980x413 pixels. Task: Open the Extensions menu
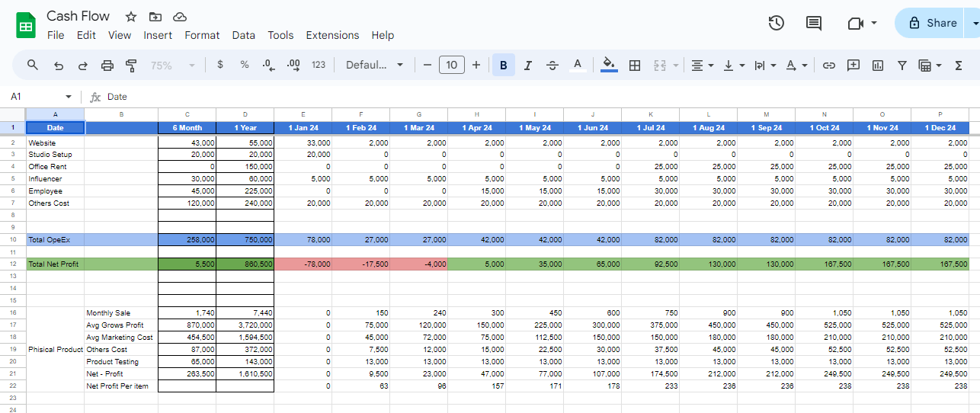tap(332, 35)
